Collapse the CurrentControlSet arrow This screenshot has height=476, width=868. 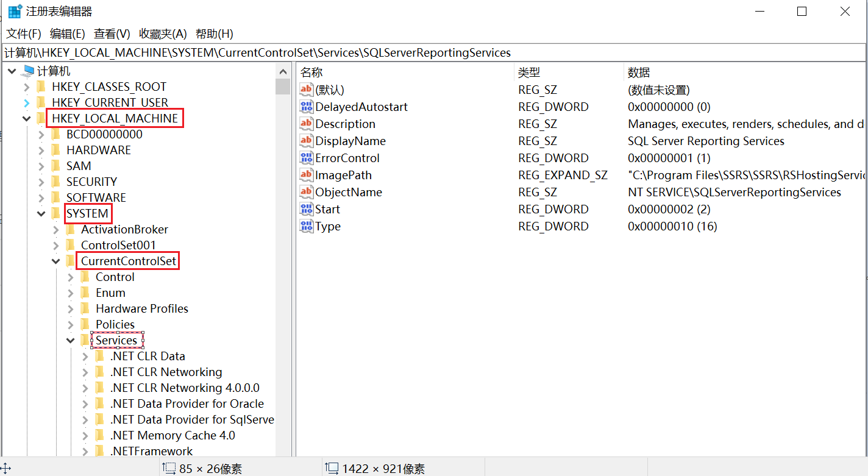pos(55,261)
